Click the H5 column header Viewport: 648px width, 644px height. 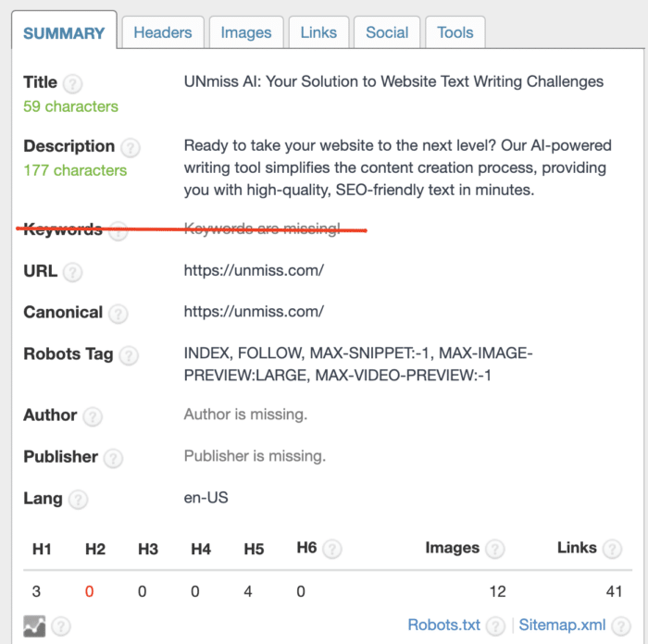coord(254,549)
